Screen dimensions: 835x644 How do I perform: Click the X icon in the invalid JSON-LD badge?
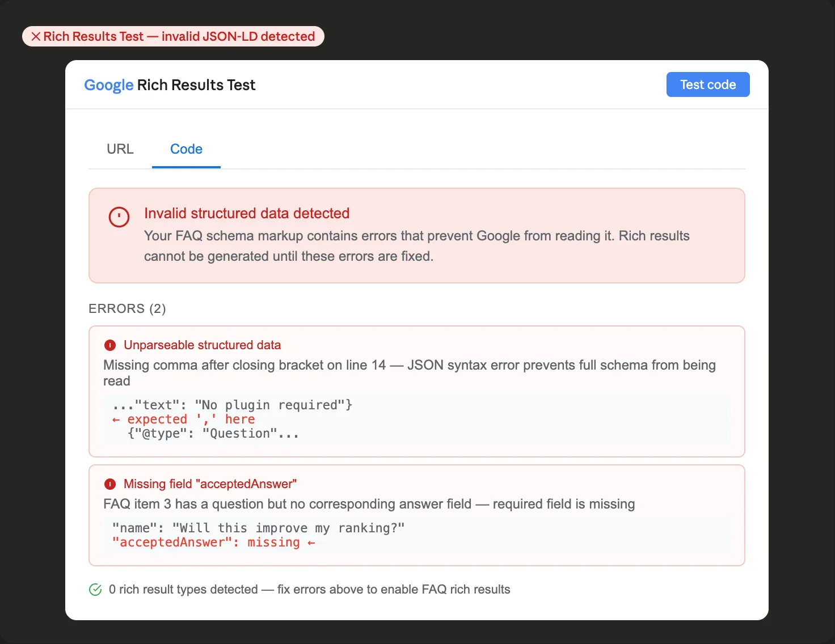(x=36, y=36)
